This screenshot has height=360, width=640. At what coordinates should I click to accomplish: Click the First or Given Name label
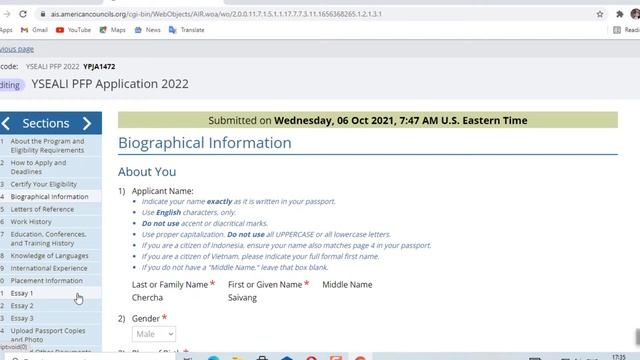265,284
